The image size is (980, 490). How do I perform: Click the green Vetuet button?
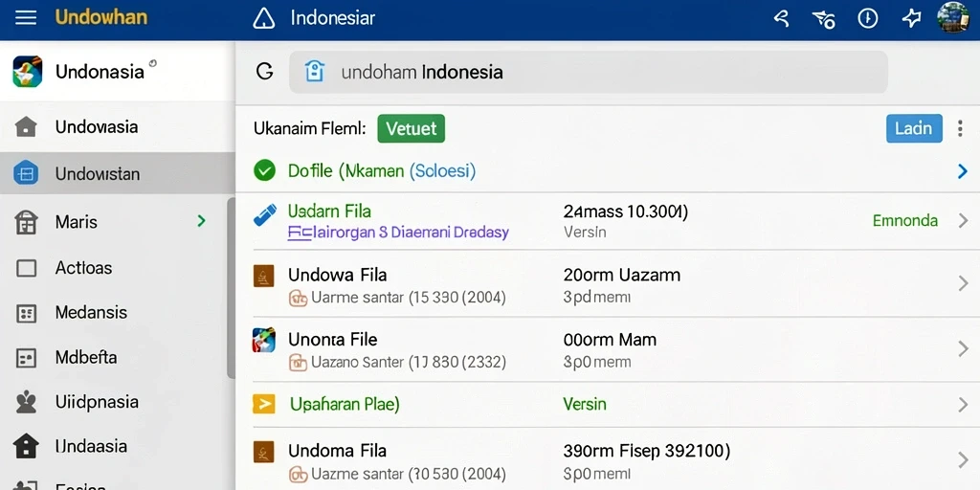(x=412, y=129)
